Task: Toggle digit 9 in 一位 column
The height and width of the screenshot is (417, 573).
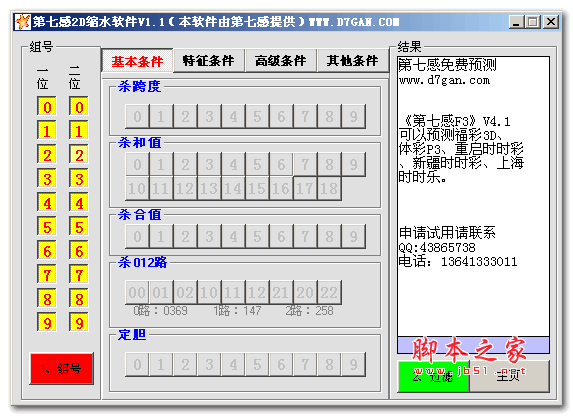Action: click(x=47, y=323)
